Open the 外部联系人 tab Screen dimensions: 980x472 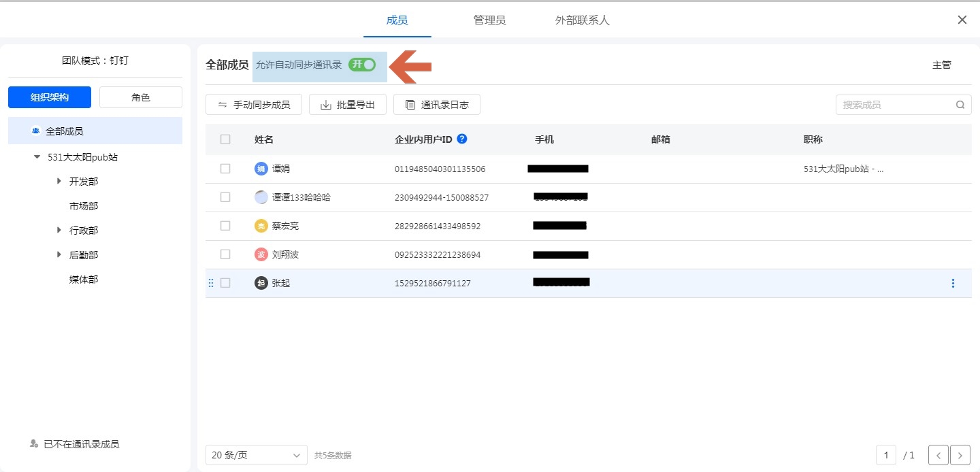pos(582,20)
